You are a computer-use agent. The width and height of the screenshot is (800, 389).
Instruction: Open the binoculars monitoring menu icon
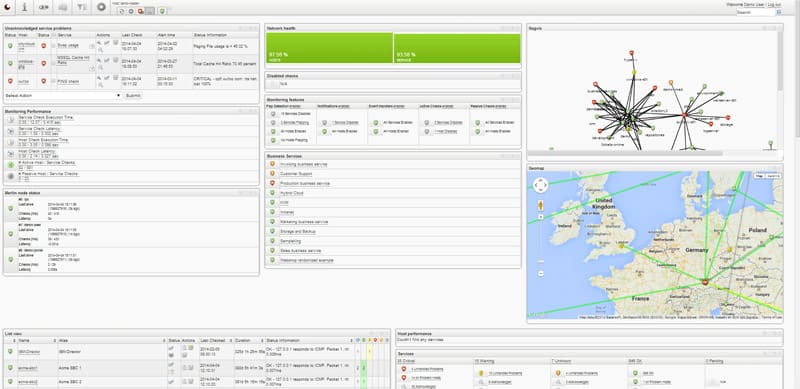coord(44,7)
